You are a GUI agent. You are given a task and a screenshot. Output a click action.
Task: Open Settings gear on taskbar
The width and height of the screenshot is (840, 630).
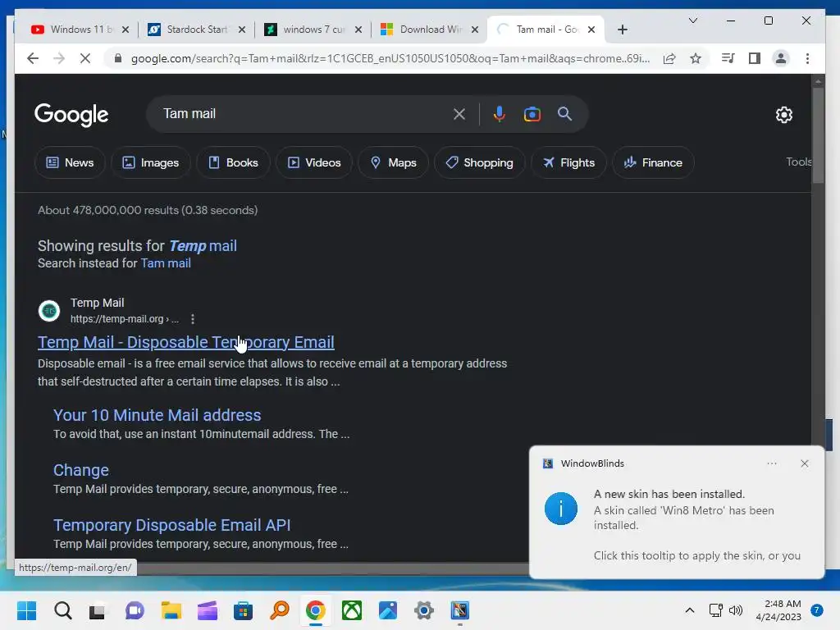click(x=424, y=610)
